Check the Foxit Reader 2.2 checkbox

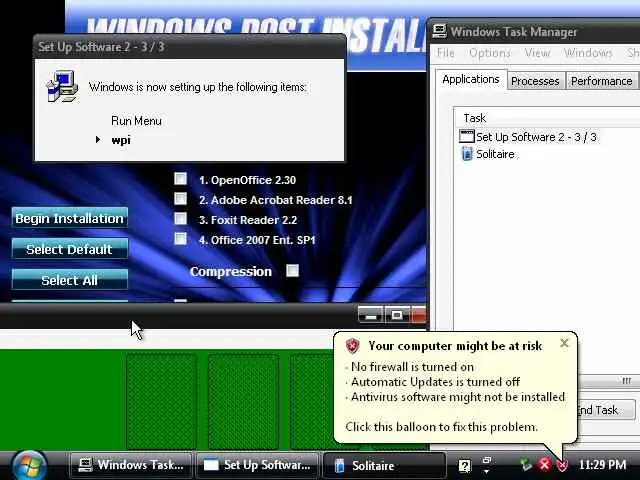pyautogui.click(x=180, y=219)
